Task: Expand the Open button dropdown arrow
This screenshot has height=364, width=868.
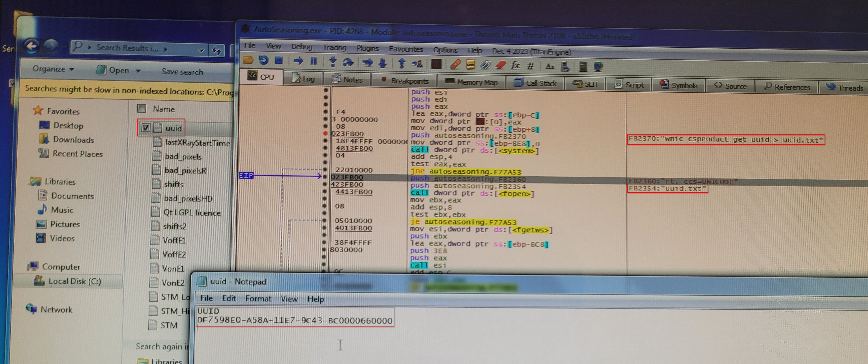Action: point(139,71)
